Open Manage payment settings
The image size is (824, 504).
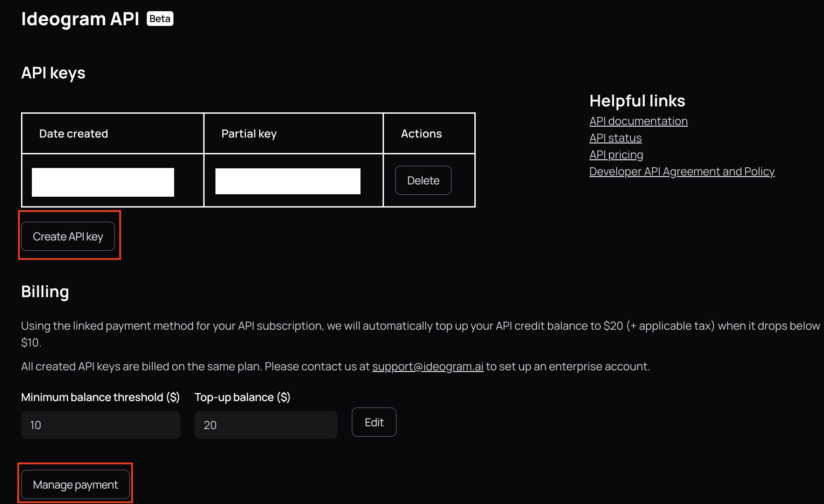pos(75,485)
